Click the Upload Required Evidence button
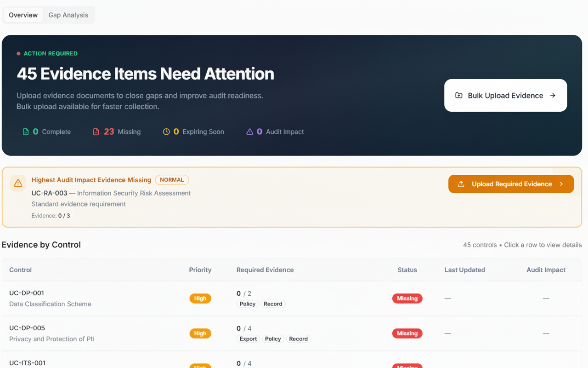588x368 pixels. pyautogui.click(x=511, y=184)
